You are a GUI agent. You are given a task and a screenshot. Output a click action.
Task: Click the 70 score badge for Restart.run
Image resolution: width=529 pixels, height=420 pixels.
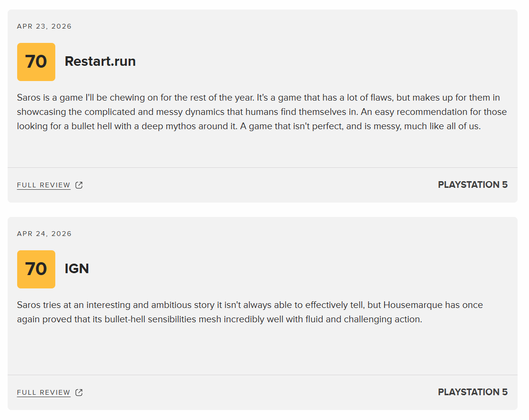point(36,62)
